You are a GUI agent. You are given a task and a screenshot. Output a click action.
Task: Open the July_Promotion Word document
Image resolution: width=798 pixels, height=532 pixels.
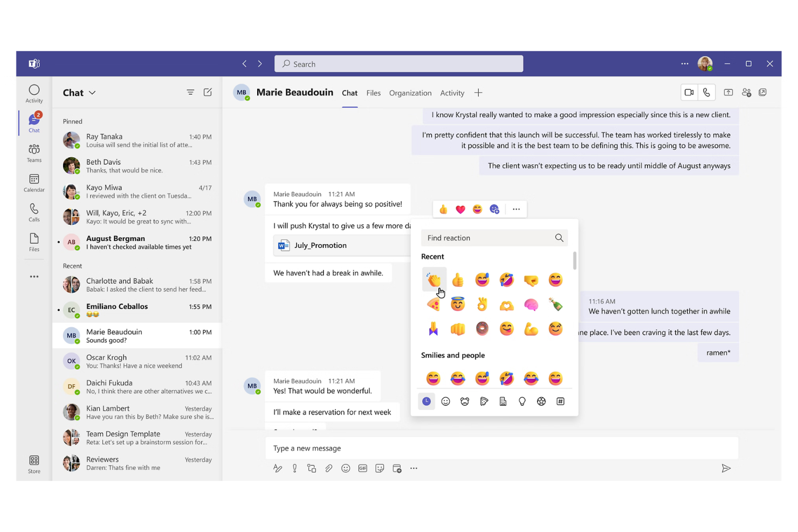pos(320,245)
